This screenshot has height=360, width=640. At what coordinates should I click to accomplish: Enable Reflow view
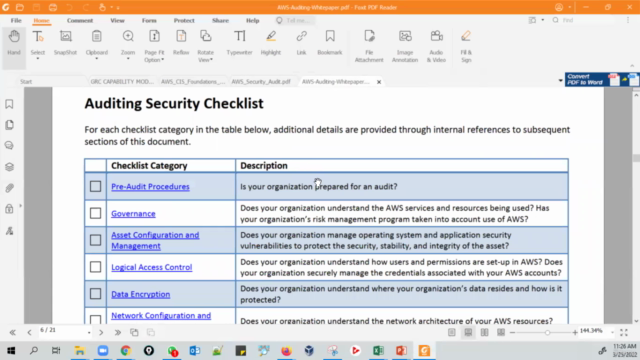coord(181,42)
